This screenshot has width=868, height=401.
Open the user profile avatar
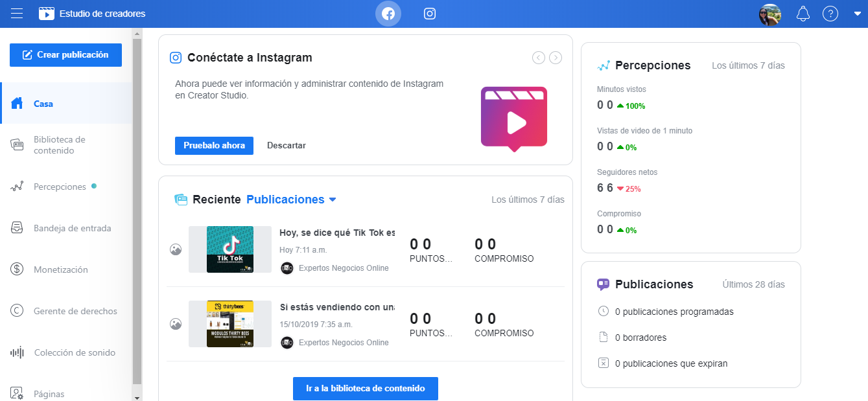click(x=770, y=14)
